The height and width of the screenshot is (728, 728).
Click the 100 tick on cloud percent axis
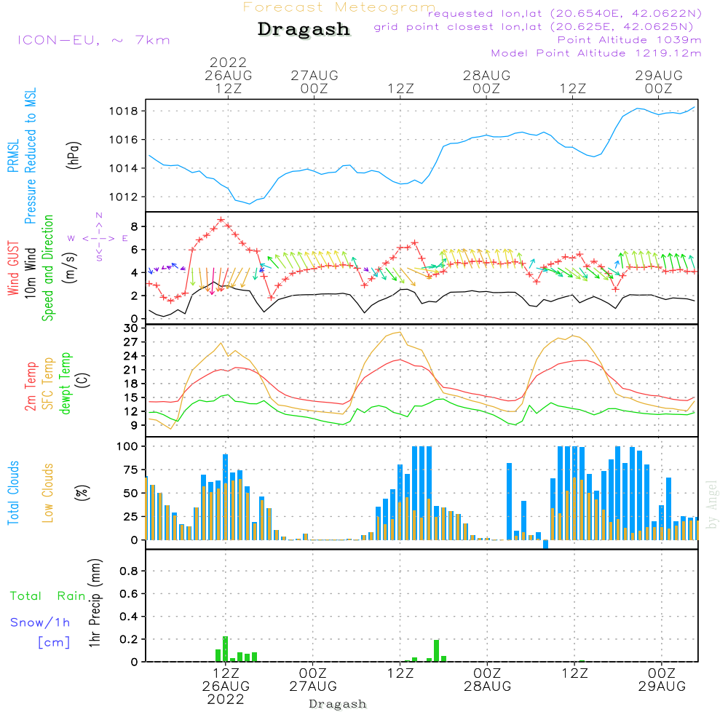[x=127, y=446]
